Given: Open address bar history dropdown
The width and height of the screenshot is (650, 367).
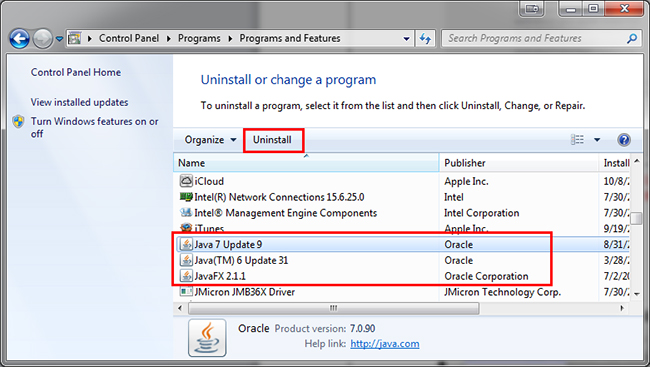Looking at the screenshot, I should pyautogui.click(x=406, y=39).
